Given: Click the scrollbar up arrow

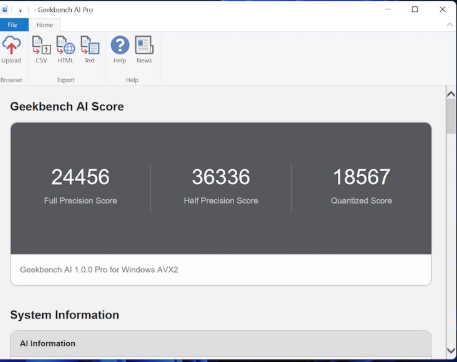Looking at the screenshot, I should coord(451,94).
